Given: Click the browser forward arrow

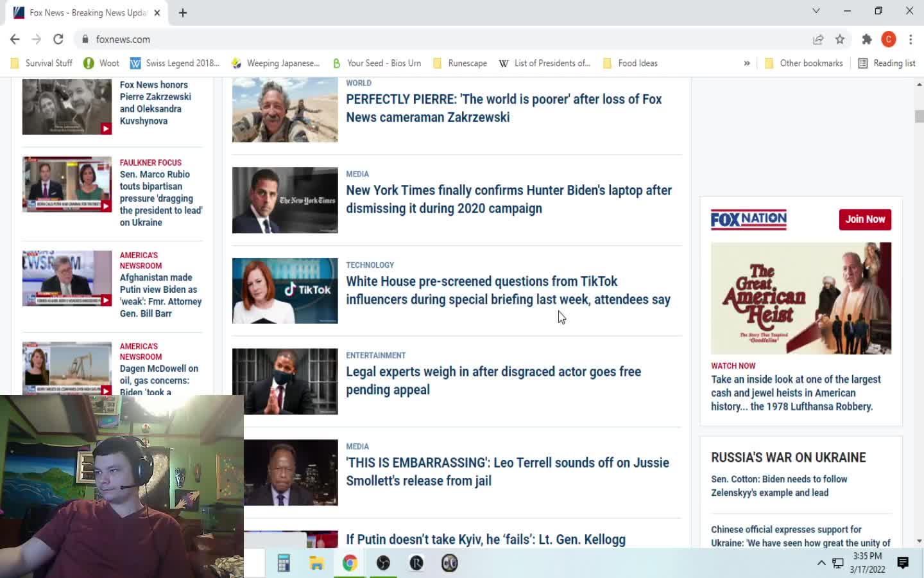Looking at the screenshot, I should point(37,39).
